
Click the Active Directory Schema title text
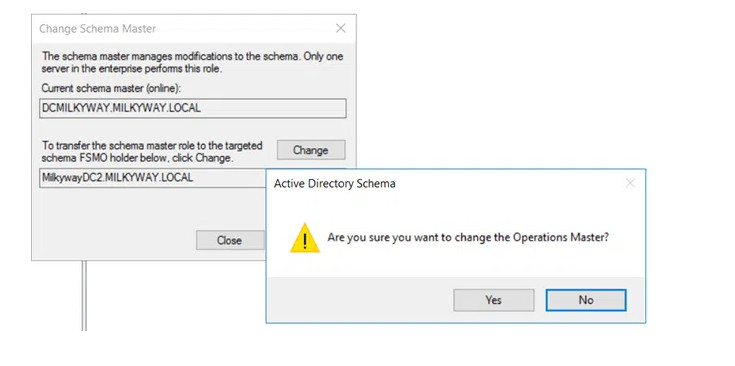334,184
